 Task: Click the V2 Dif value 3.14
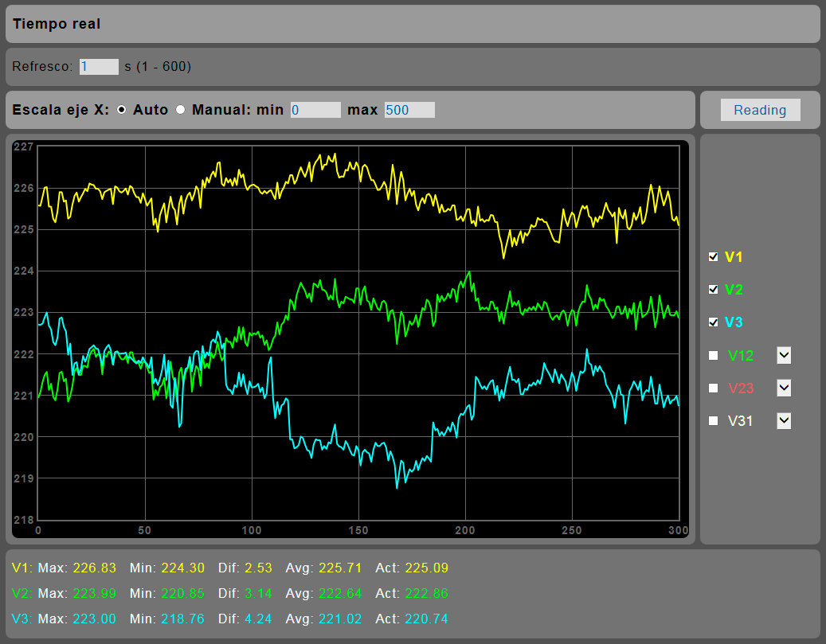coord(258,593)
